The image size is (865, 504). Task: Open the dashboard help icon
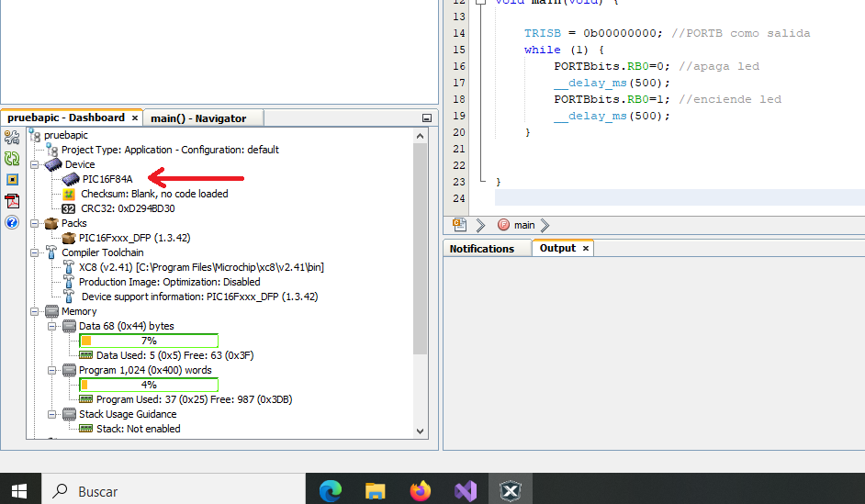pos(12,222)
